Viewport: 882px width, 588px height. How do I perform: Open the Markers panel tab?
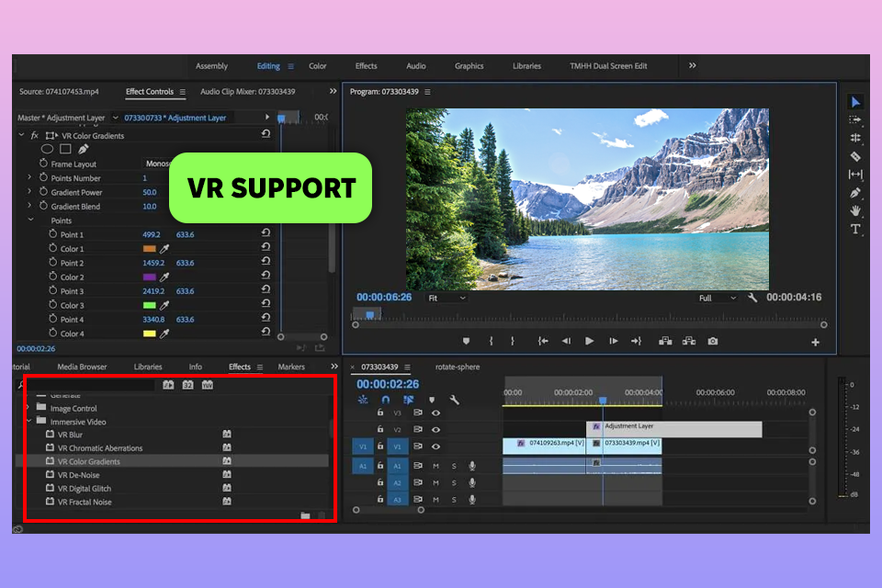(x=291, y=367)
